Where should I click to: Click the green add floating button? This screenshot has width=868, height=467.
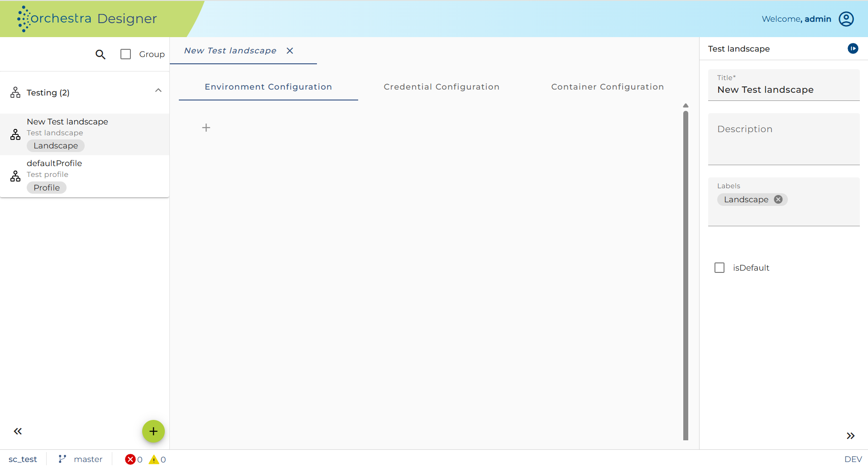click(x=153, y=431)
